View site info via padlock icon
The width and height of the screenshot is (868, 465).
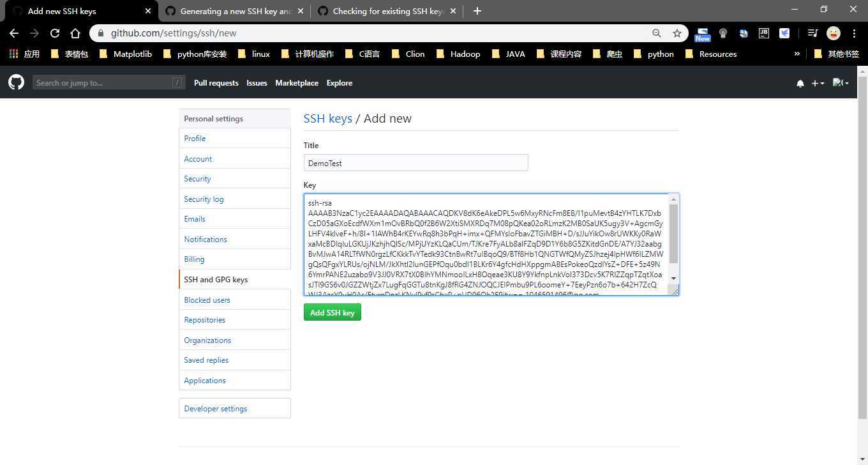tap(100, 33)
